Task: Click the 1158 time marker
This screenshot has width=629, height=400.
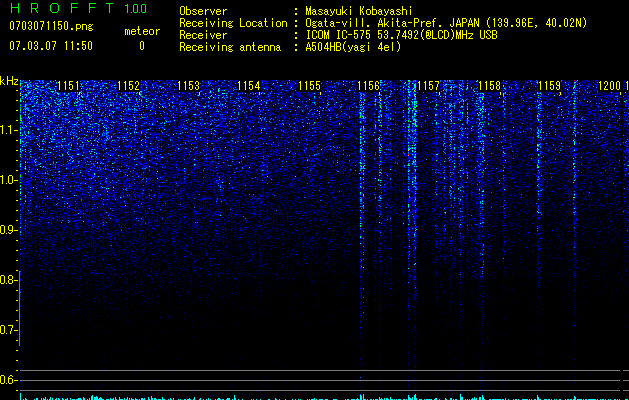Action: 490,86
